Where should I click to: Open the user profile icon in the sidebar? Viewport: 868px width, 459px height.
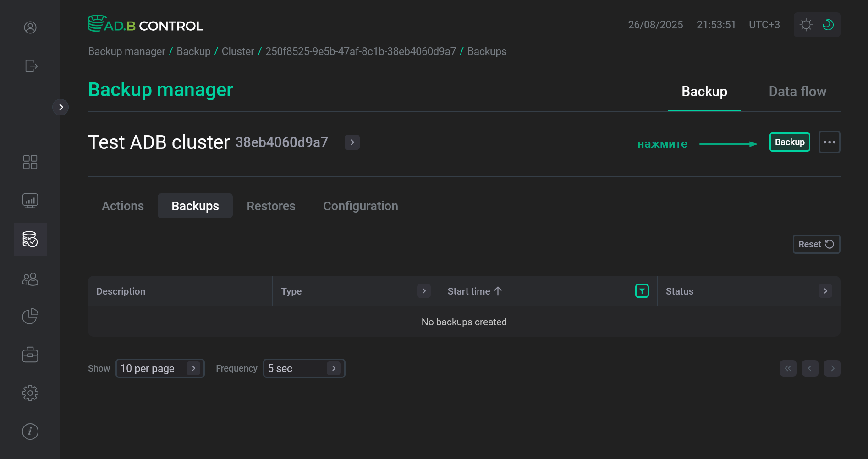[30, 27]
